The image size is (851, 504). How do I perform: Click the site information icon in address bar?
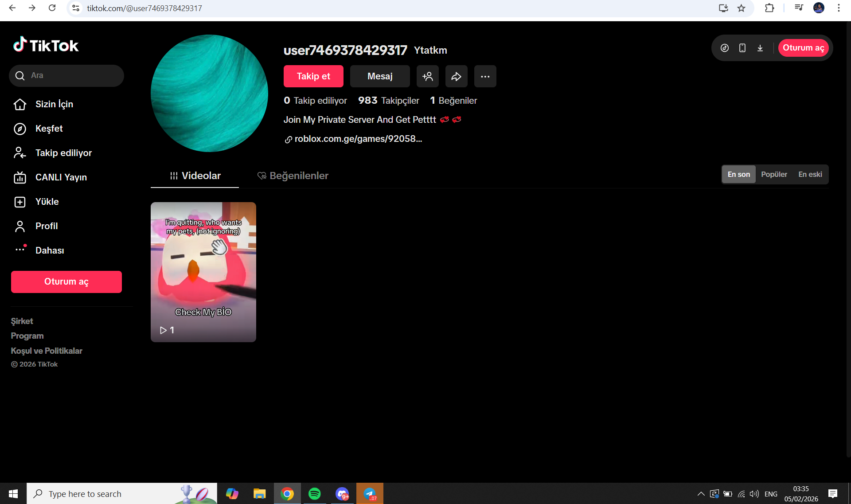(76, 8)
